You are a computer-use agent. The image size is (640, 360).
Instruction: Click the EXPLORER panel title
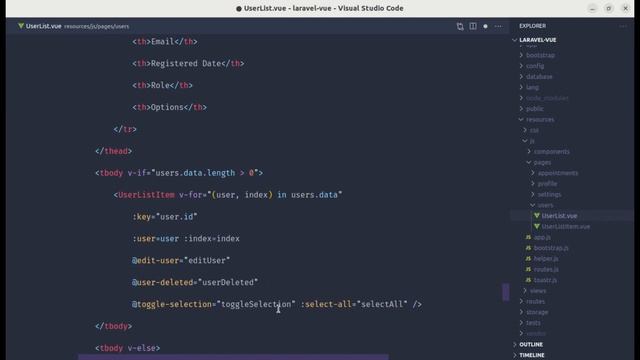pyautogui.click(x=532, y=26)
